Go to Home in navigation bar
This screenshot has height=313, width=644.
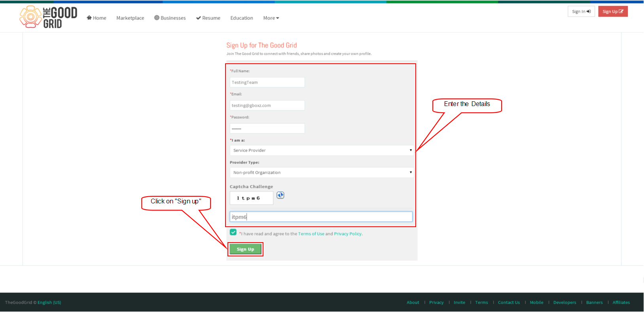pos(97,18)
